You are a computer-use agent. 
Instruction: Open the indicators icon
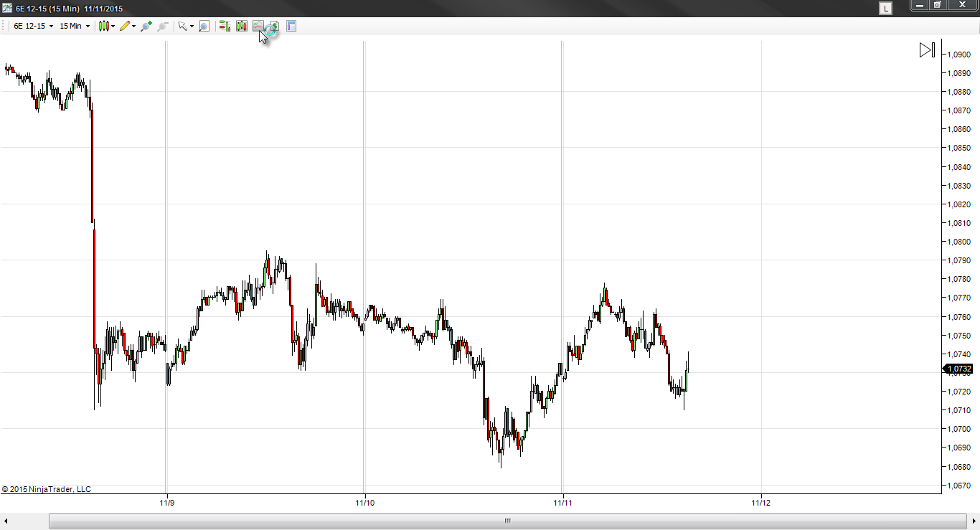click(258, 26)
